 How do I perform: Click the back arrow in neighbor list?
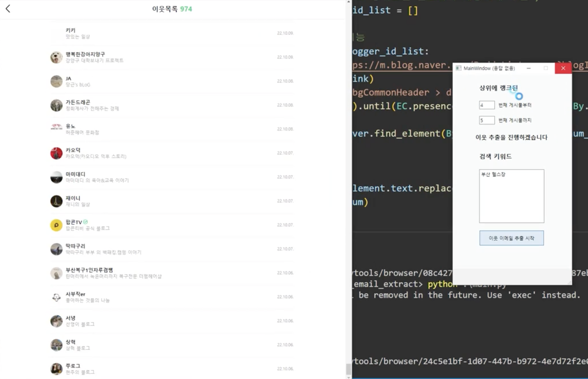pos(8,9)
